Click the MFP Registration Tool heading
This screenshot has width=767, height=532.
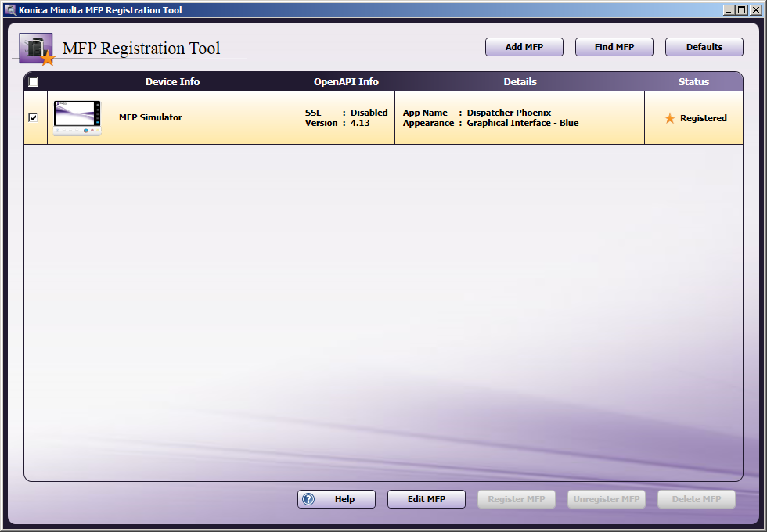click(141, 49)
